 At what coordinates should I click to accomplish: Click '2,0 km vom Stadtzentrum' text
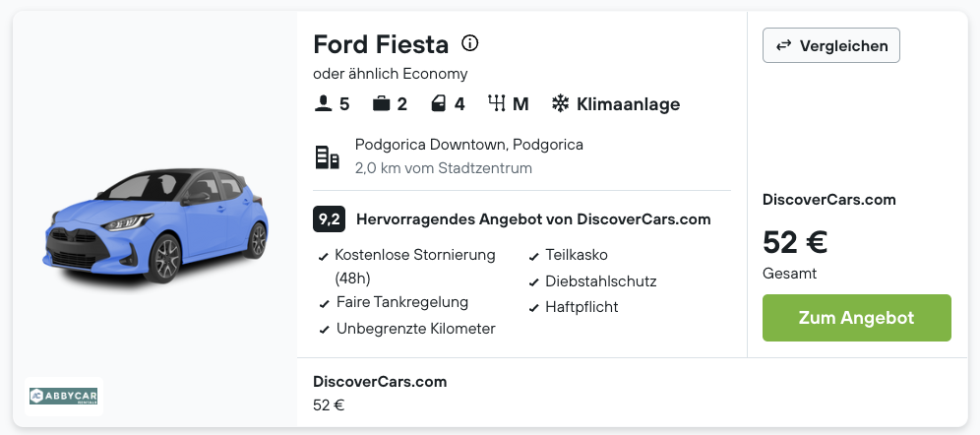[443, 168]
